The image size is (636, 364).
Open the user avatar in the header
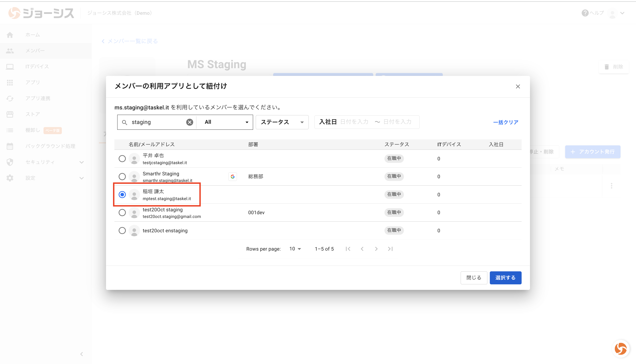[x=613, y=13]
